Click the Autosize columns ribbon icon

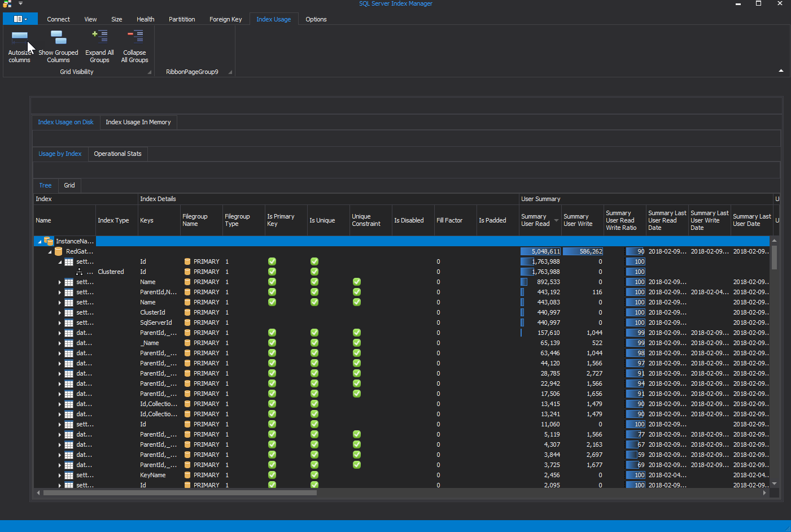click(x=20, y=37)
